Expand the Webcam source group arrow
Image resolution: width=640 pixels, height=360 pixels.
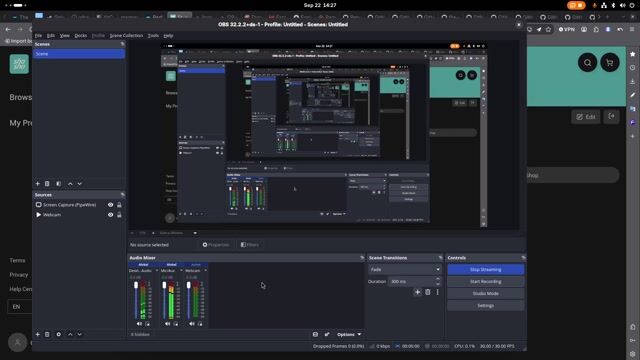point(39,215)
